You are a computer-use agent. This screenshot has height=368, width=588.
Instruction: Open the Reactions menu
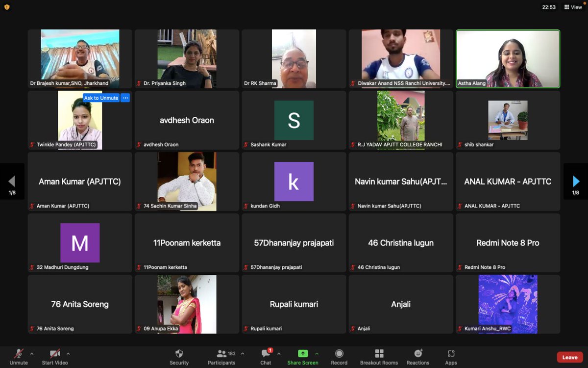point(418,357)
